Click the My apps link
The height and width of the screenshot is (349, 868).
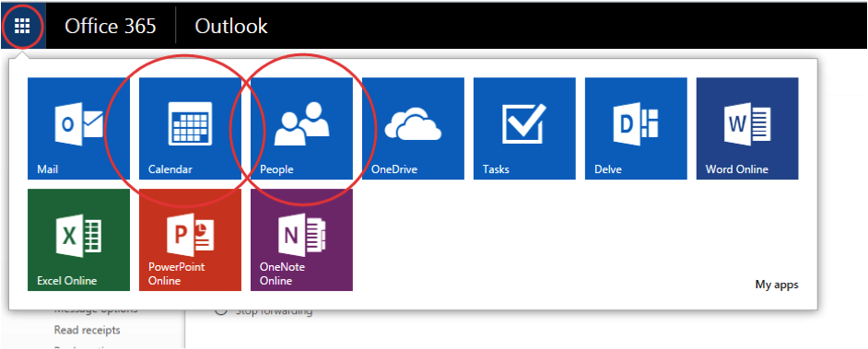coord(777,285)
